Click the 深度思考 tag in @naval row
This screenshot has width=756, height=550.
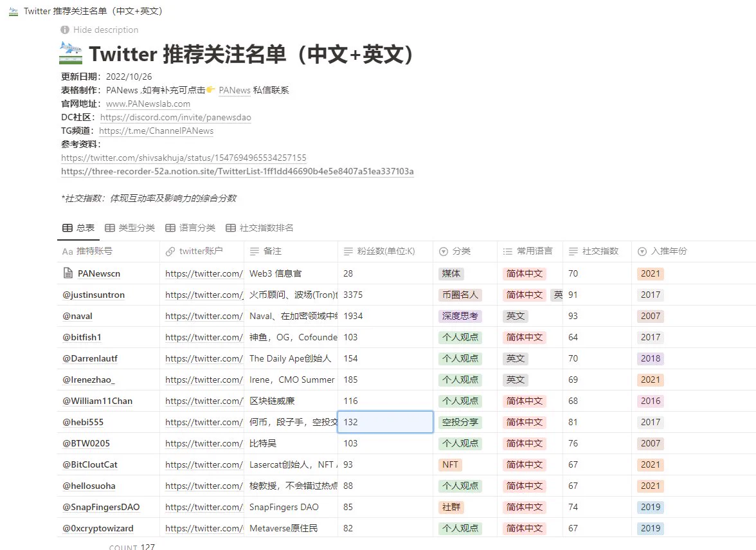[460, 316]
